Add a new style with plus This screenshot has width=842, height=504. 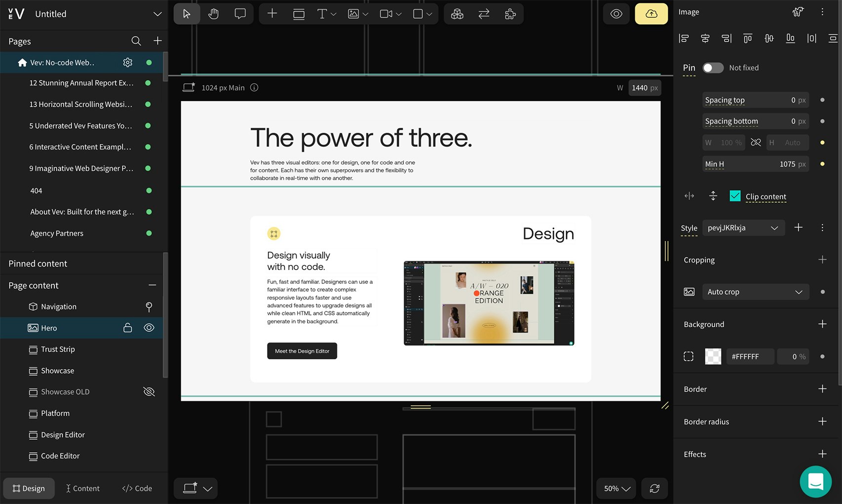[x=798, y=228]
